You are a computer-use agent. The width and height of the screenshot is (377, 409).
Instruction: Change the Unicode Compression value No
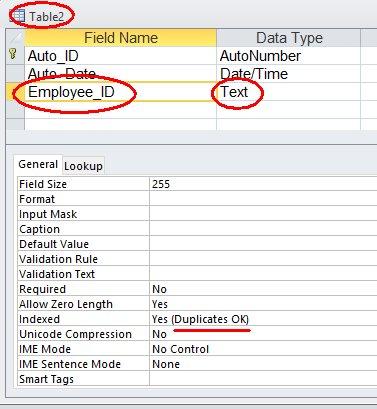[263, 334]
